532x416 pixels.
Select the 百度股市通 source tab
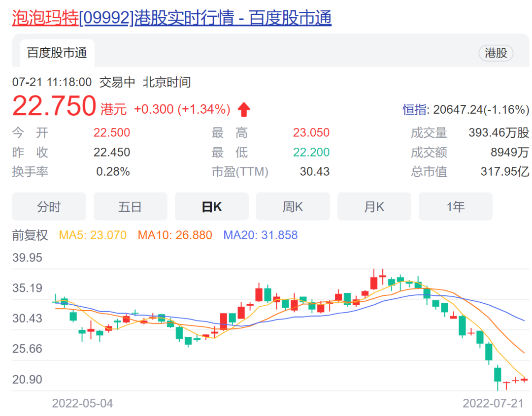click(56, 53)
